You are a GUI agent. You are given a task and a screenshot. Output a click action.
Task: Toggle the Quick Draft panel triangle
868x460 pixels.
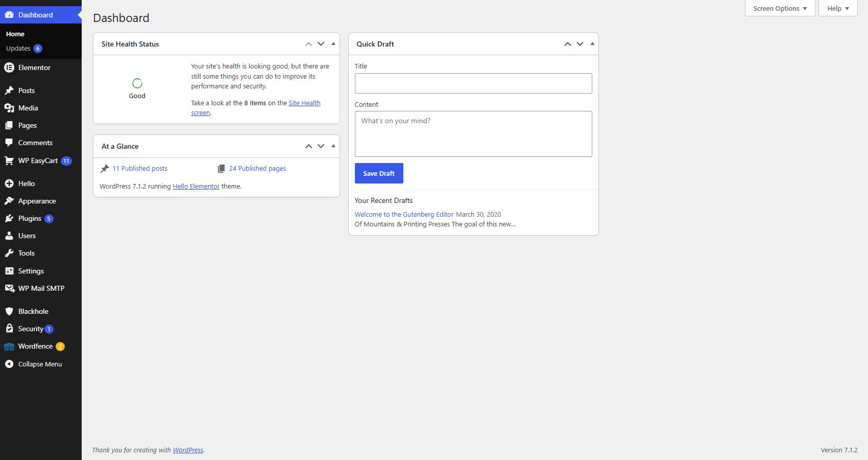tap(592, 44)
